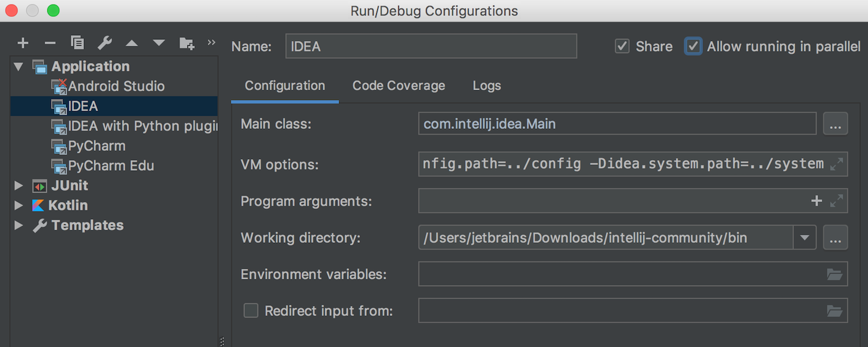Select the Kotlin group
Viewport: 868px width, 347px height.
pyautogui.click(x=114, y=205)
